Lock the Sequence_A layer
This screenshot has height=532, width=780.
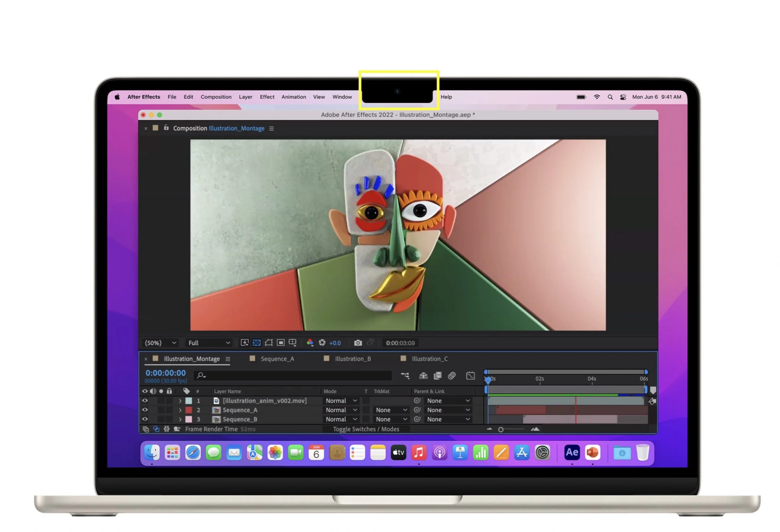tap(169, 410)
